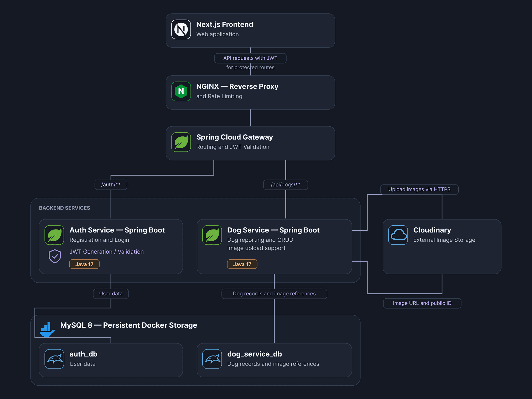Image resolution: width=532 pixels, height=399 pixels.
Task: Click the Docker whale icon
Action: pos(47,329)
